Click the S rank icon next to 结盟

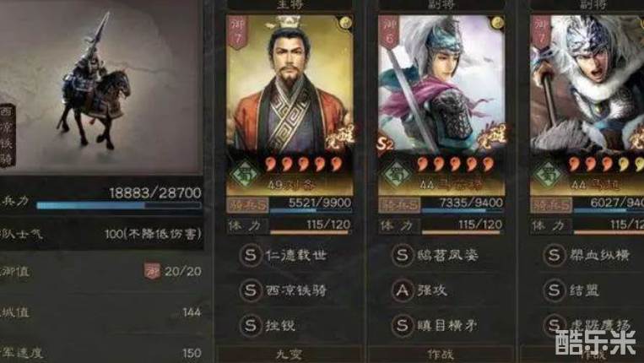[554, 290]
